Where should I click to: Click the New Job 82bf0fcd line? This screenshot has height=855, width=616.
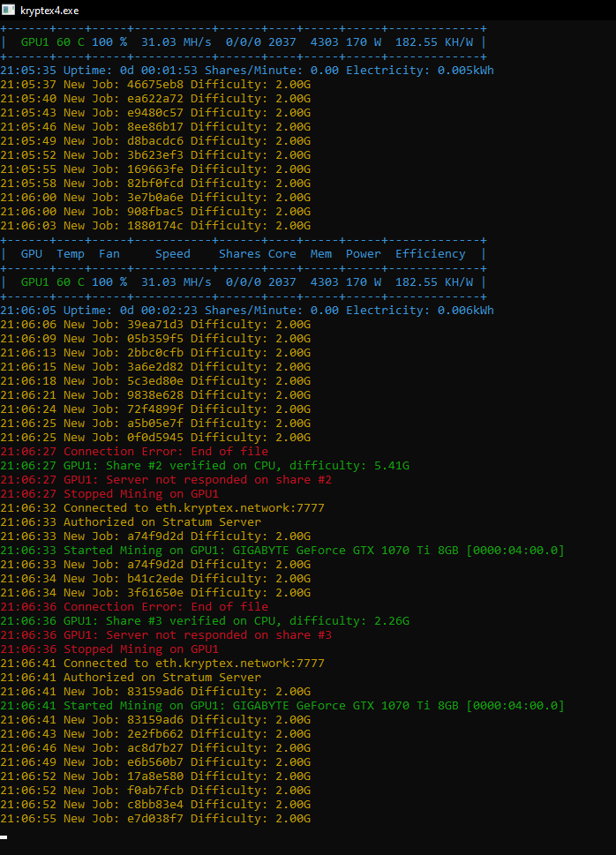point(155,184)
